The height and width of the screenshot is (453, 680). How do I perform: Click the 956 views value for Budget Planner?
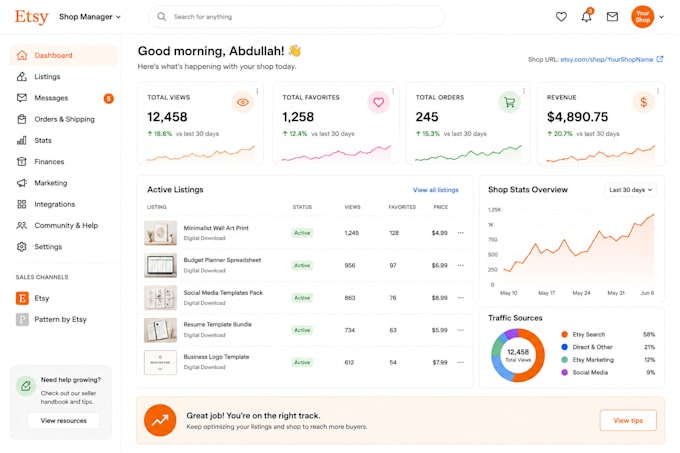click(350, 265)
